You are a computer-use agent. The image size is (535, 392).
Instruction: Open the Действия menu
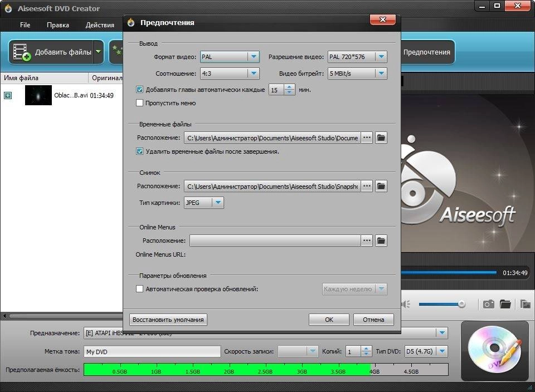[100, 25]
